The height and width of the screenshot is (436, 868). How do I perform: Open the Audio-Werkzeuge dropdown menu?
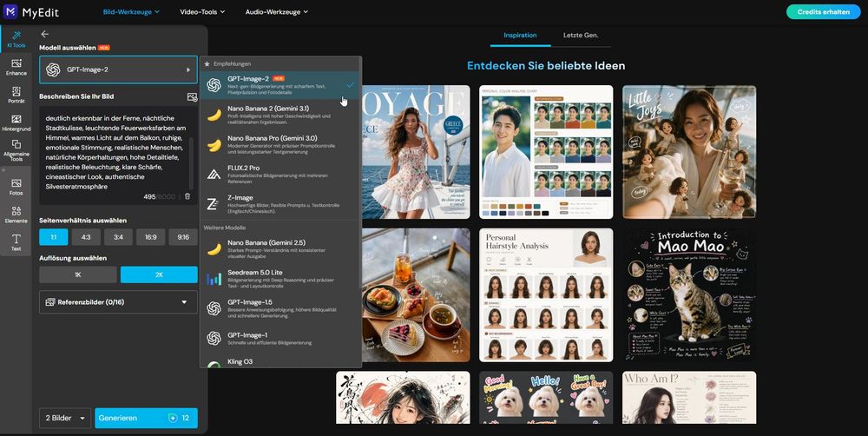click(x=277, y=11)
